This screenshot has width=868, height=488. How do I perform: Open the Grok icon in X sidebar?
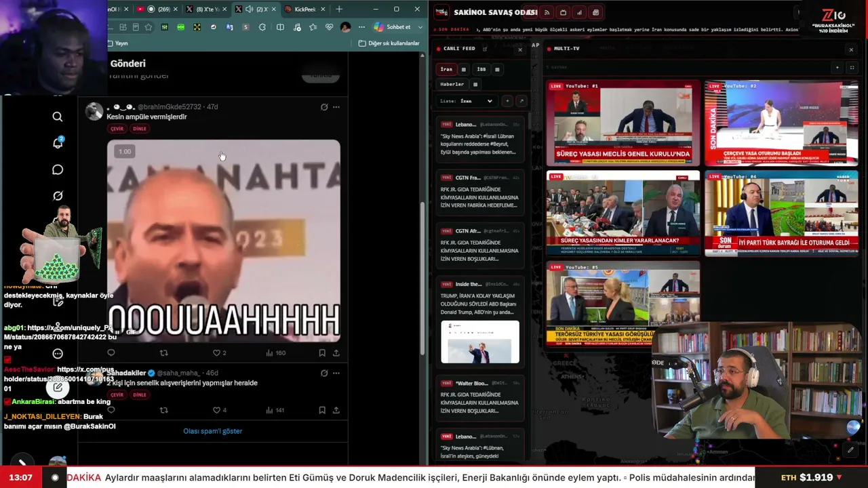[x=58, y=196]
